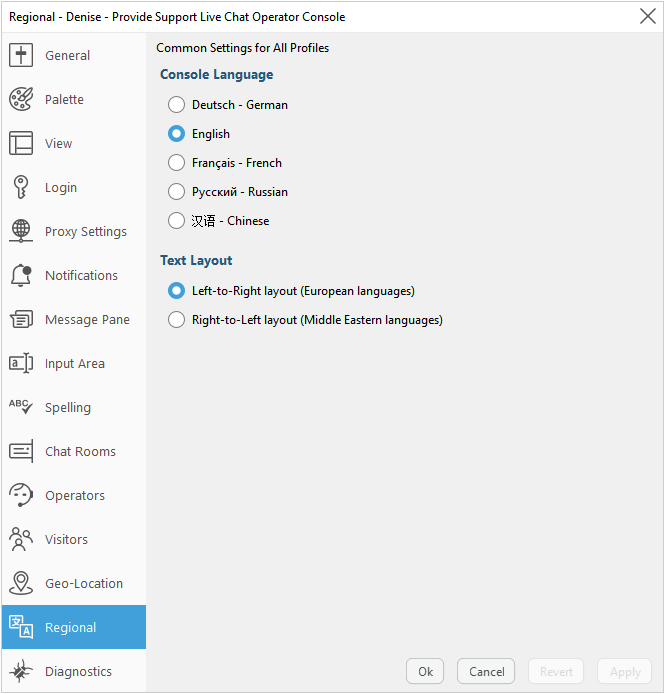Select English console language

[199, 134]
